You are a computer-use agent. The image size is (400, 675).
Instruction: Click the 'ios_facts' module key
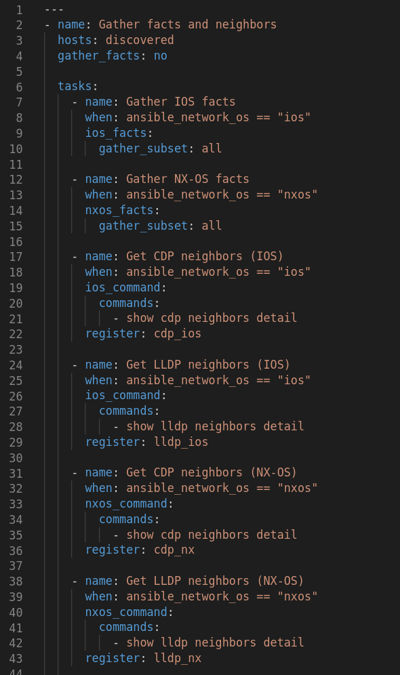pyautogui.click(x=116, y=133)
